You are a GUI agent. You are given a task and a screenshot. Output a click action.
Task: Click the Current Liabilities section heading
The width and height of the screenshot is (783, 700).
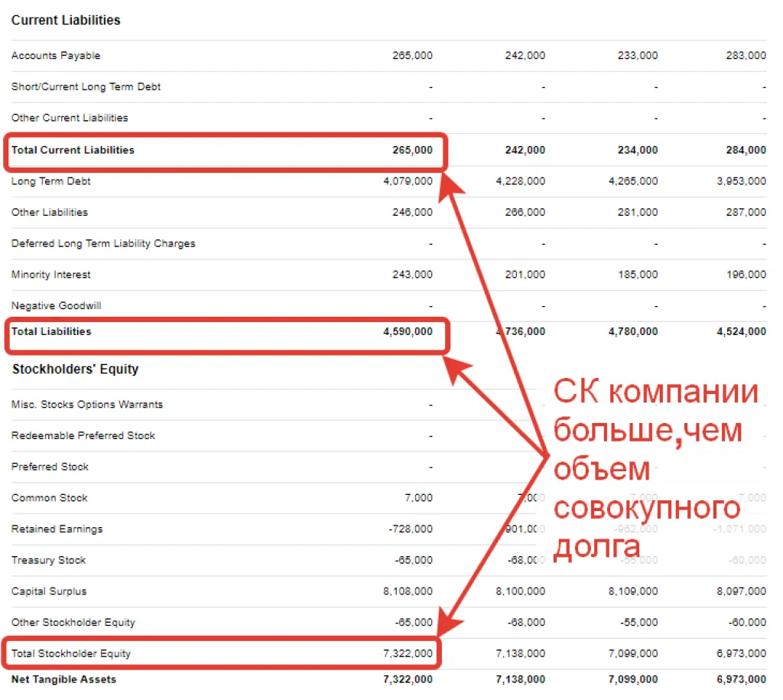[66, 21]
